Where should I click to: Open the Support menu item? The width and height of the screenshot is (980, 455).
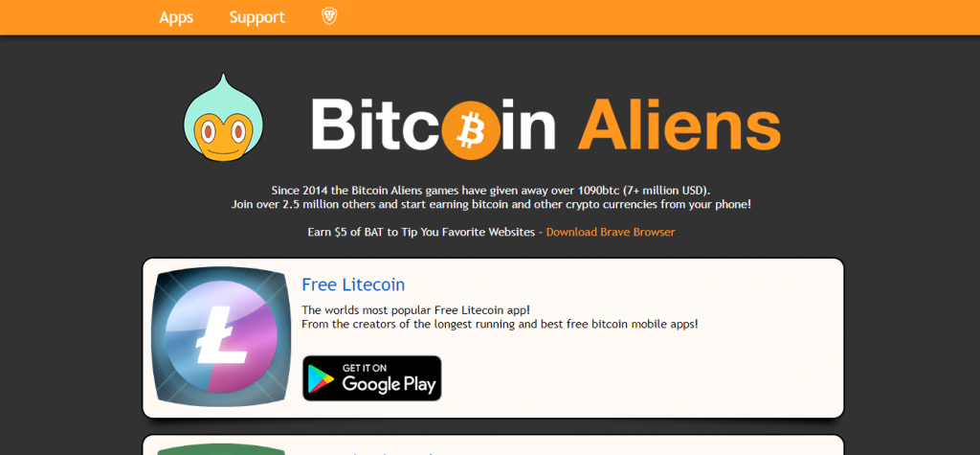pyautogui.click(x=256, y=17)
